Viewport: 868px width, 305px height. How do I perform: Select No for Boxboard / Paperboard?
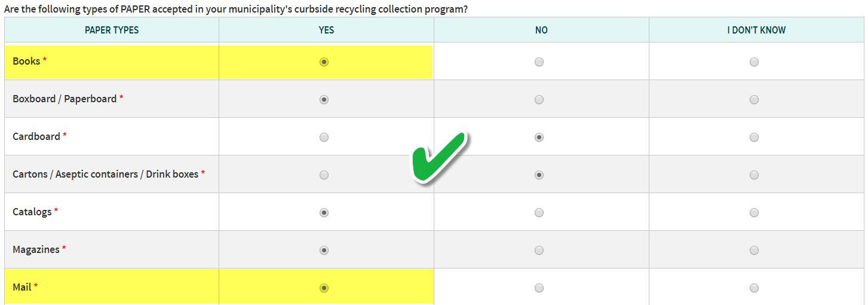(539, 99)
